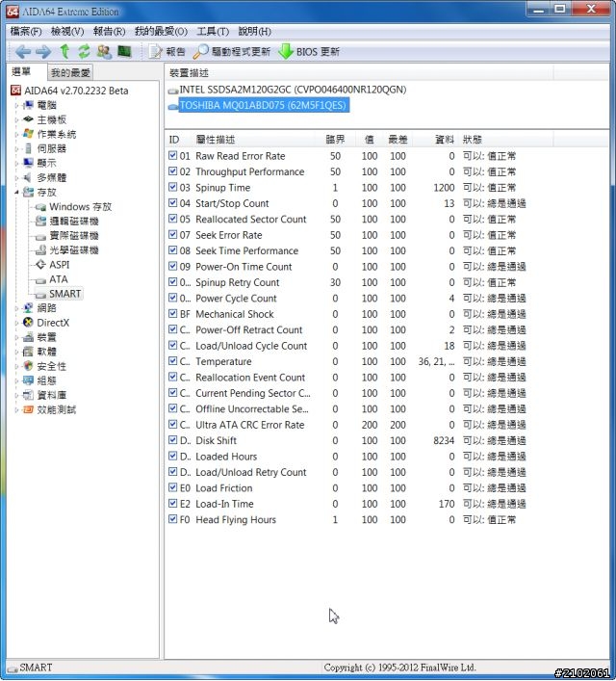Toggle Disk Shift checkbox
This screenshot has width=616, height=681.
pyautogui.click(x=173, y=440)
